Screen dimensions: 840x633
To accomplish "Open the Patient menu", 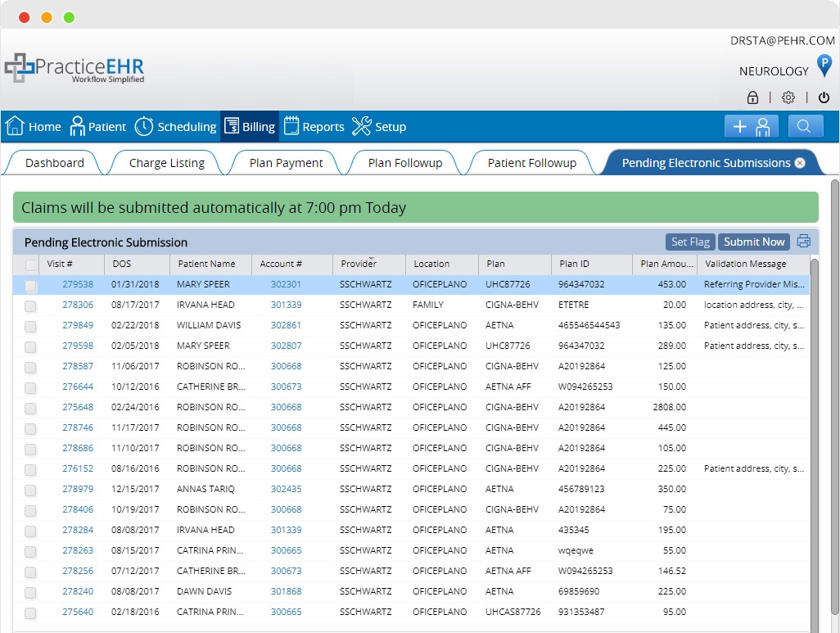I will (98, 127).
